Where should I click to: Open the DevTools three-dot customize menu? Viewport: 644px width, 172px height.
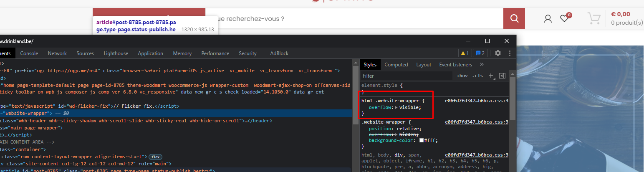[510, 53]
